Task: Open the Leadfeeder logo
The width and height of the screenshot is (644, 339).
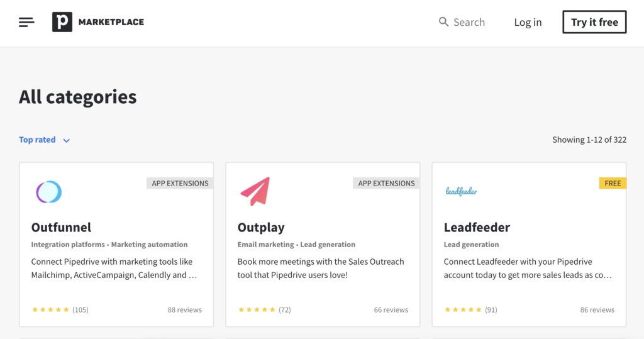Action: coord(461,191)
